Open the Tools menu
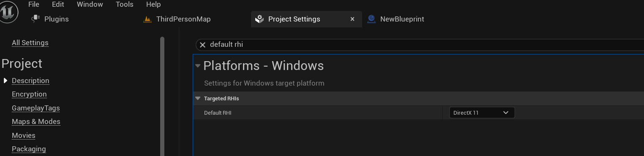The width and height of the screenshot is (644, 156). coord(124,4)
